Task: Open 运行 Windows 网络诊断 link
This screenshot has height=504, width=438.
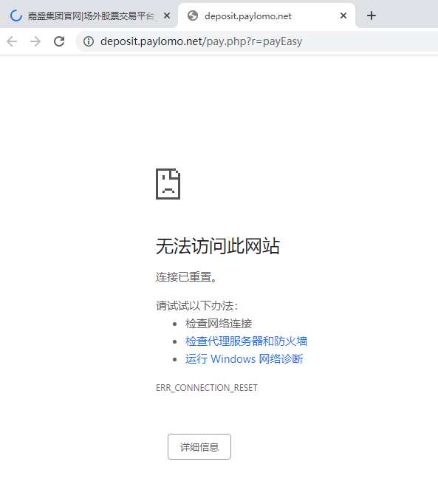Action: click(x=244, y=358)
